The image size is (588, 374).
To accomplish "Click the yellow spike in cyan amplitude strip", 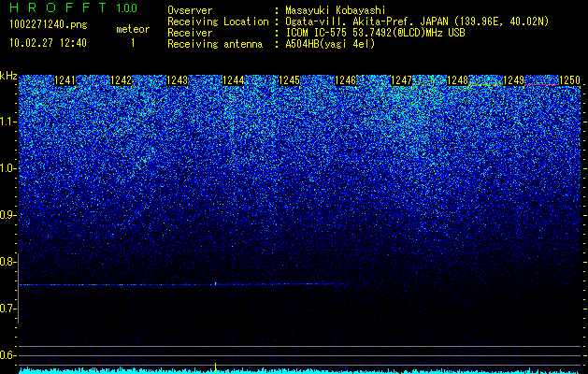I will (215, 368).
